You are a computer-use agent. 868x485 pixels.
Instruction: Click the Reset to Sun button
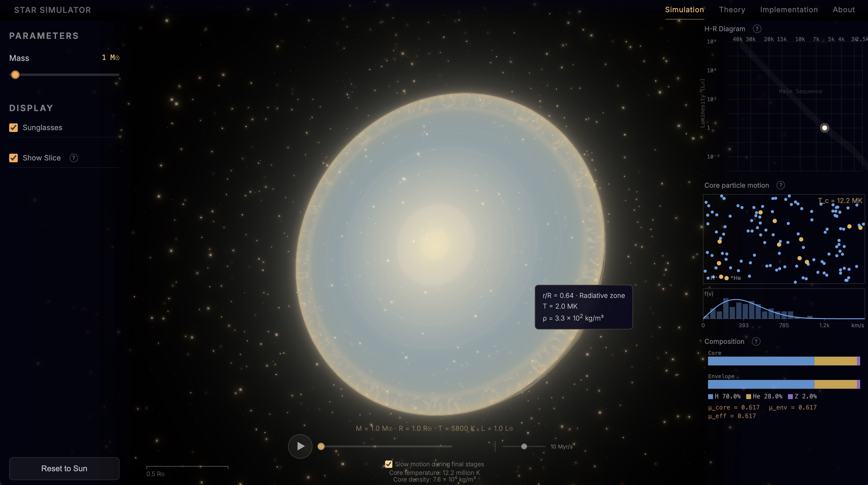pos(64,468)
